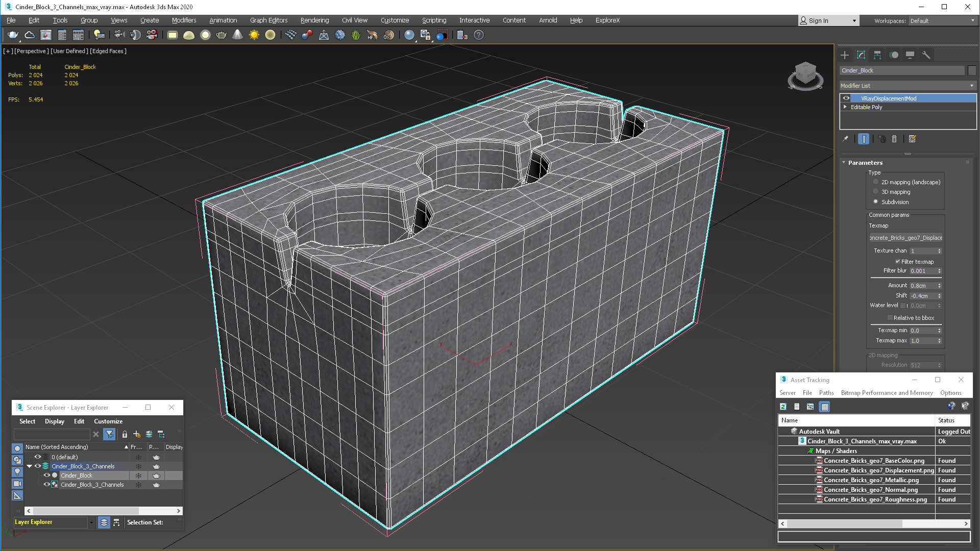This screenshot has height=551, width=980.
Task: Click the ViewCube in the viewport
Action: [x=805, y=77]
